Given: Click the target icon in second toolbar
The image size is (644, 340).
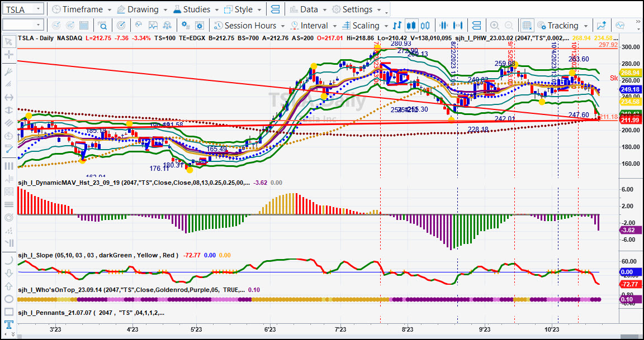Looking at the screenshot, I should point(121,26).
